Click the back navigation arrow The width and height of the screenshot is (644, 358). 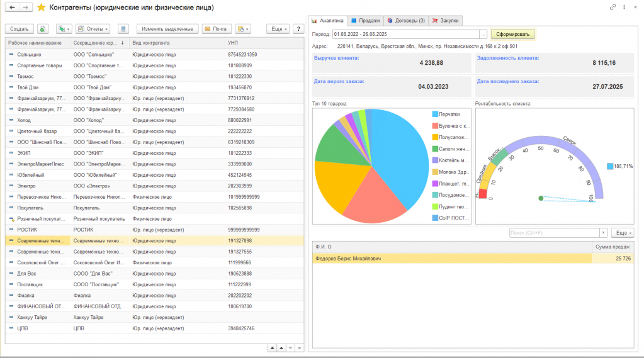[x=12, y=8]
